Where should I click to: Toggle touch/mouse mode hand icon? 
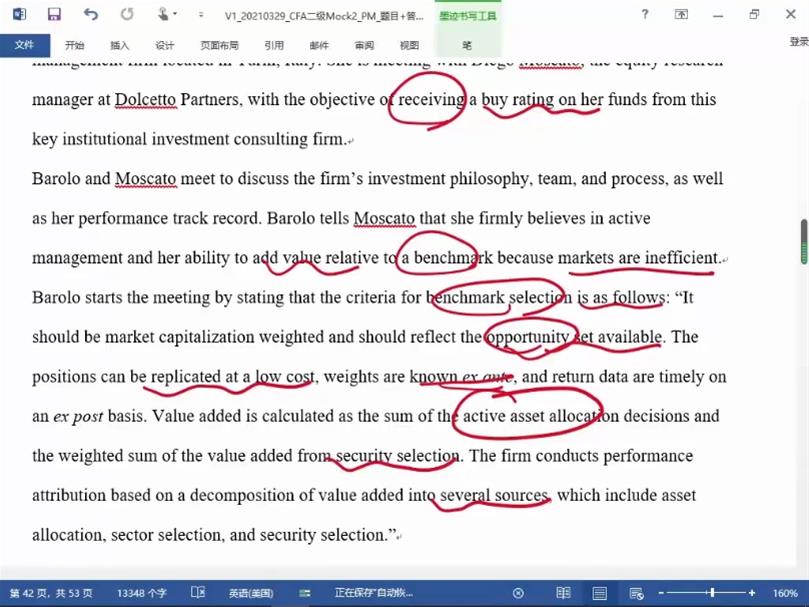(164, 15)
